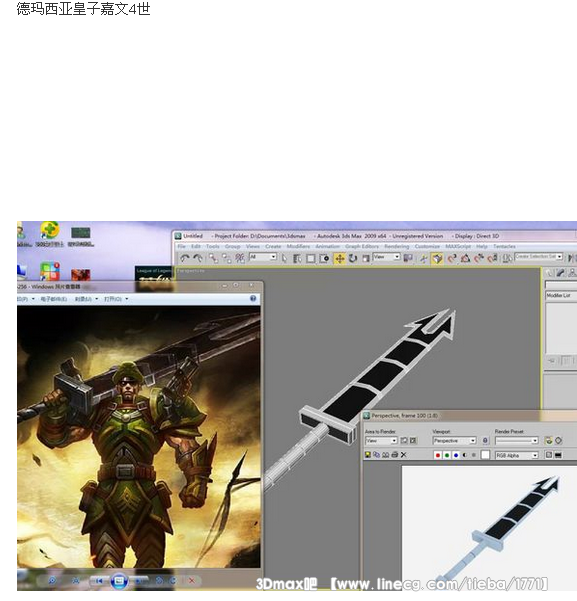Screen dimensions: 577x601
Task: Switch to the Create command panel tab
Action: point(549,273)
